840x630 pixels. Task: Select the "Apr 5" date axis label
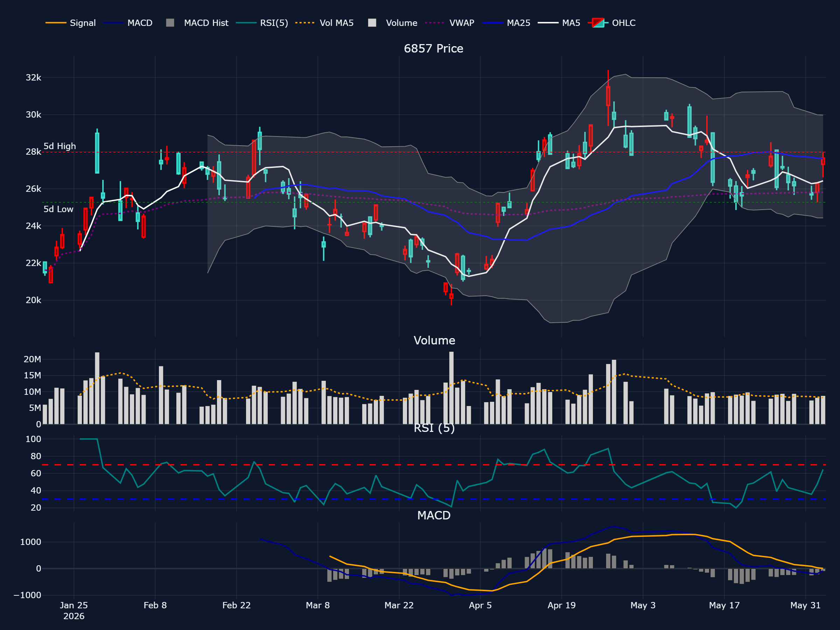481,605
